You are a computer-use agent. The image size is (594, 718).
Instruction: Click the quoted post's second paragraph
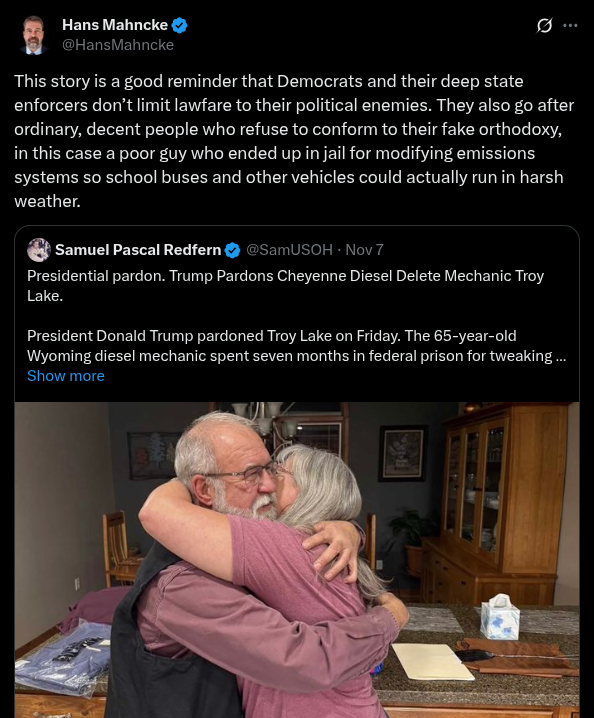[296, 346]
